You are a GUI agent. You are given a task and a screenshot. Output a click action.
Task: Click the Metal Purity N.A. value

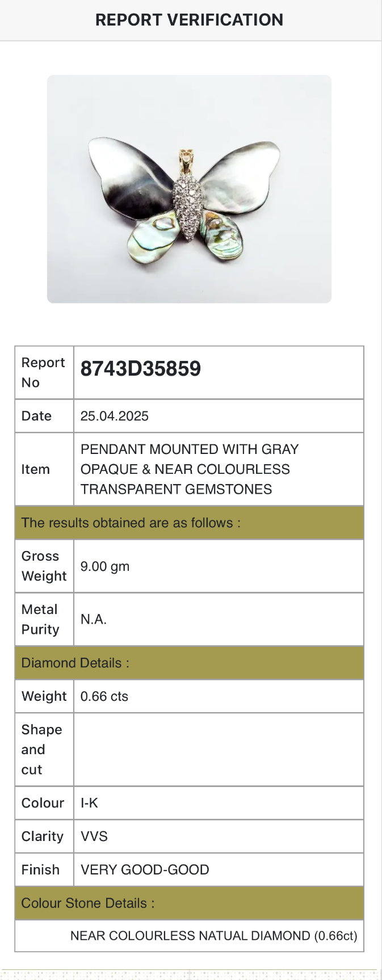tap(94, 619)
